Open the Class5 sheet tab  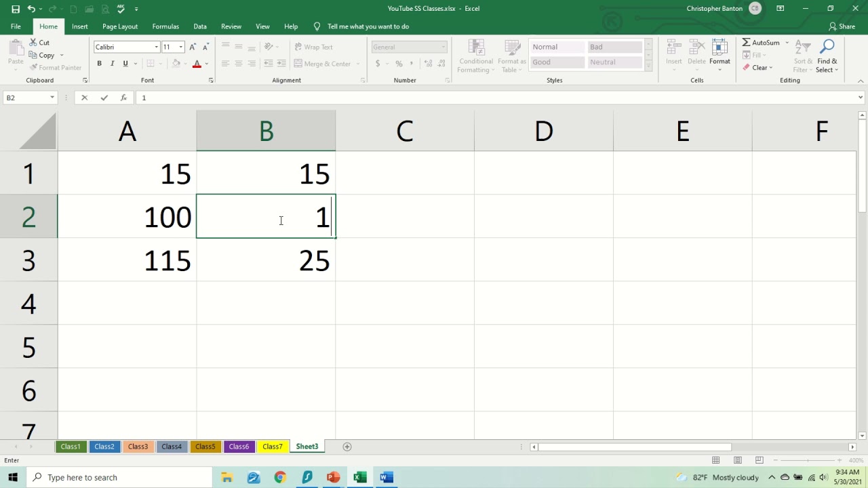click(205, 447)
